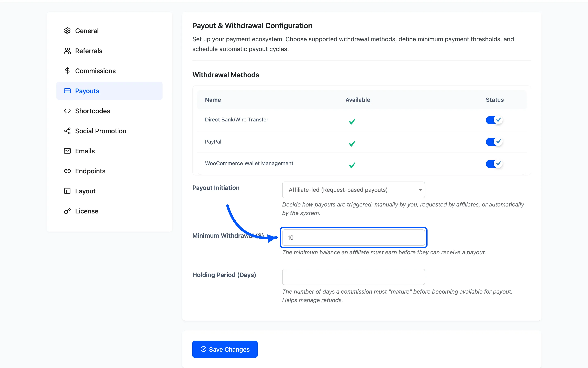Viewport: 588px width, 368px height.
Task: Click the Emails envelope icon
Action: click(x=67, y=151)
